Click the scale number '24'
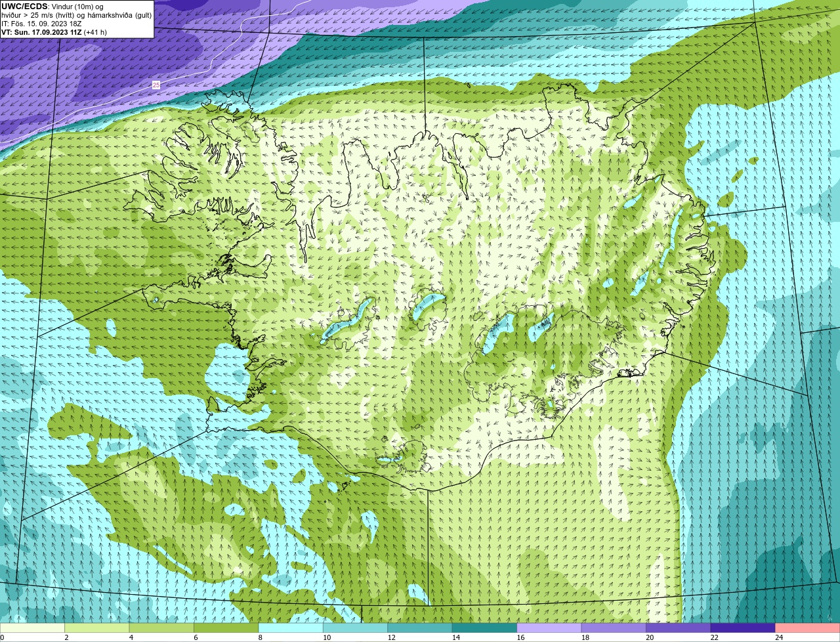Viewport: 840px width, 642px height. (x=779, y=637)
